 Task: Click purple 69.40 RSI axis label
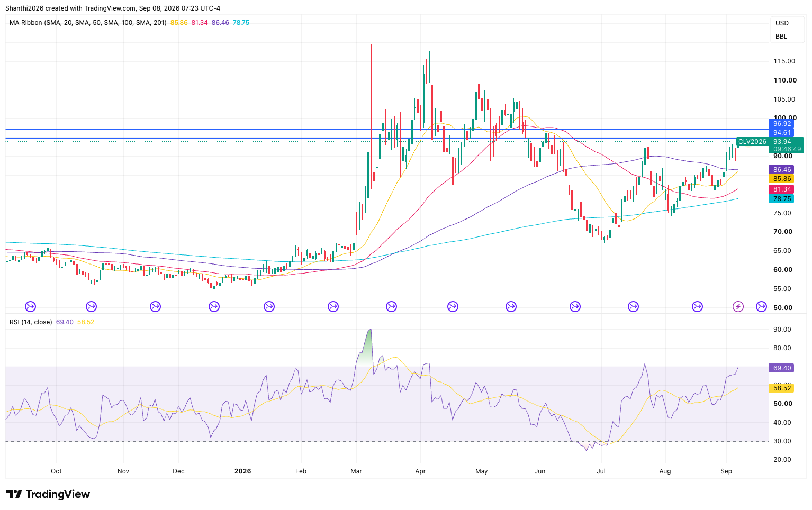pyautogui.click(x=782, y=368)
